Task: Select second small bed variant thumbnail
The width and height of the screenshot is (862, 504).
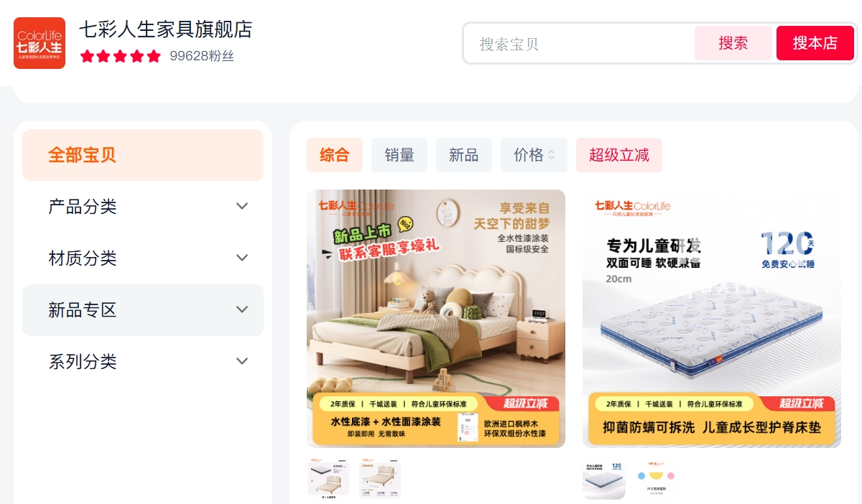Action: (380, 478)
